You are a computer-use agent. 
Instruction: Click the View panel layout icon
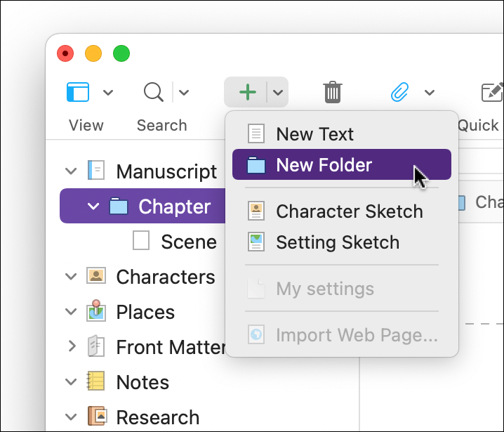point(78,92)
